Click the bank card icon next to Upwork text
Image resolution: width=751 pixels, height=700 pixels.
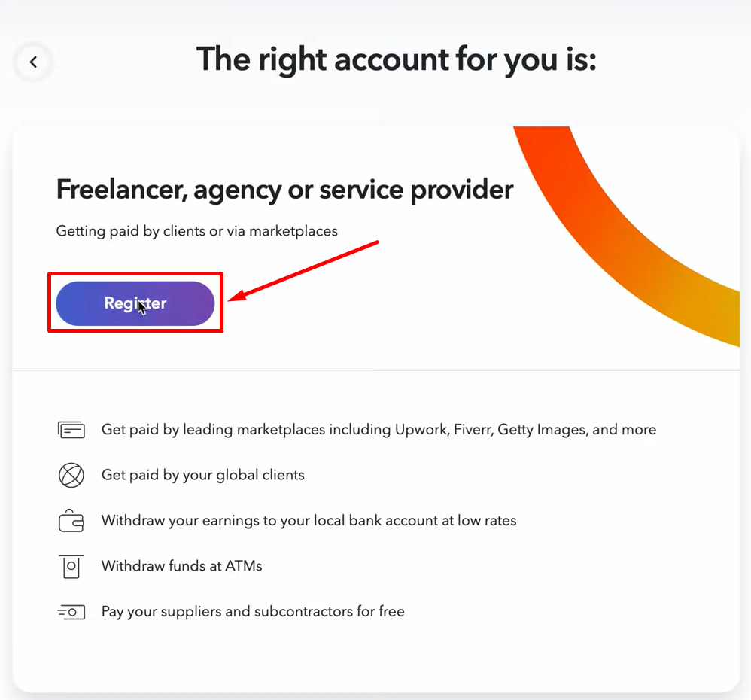[x=71, y=429]
